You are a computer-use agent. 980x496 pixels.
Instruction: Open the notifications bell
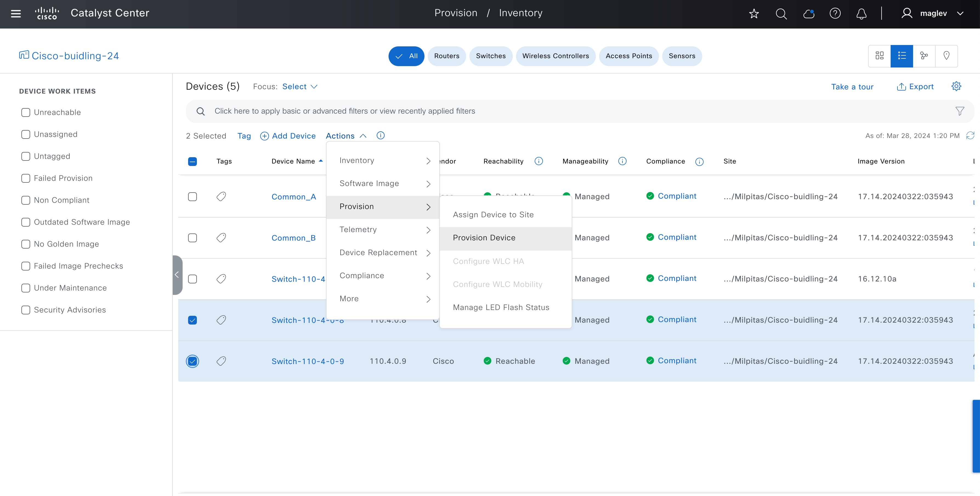861,14
